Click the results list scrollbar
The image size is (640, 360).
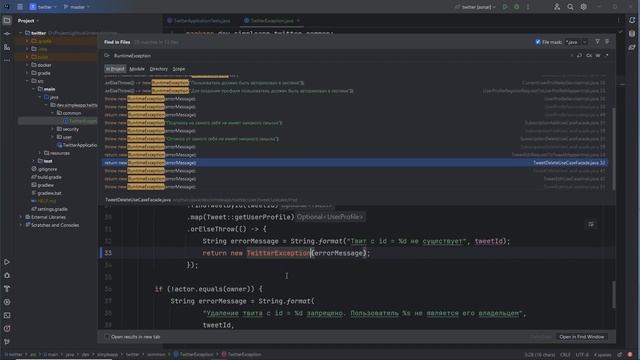coord(613,149)
